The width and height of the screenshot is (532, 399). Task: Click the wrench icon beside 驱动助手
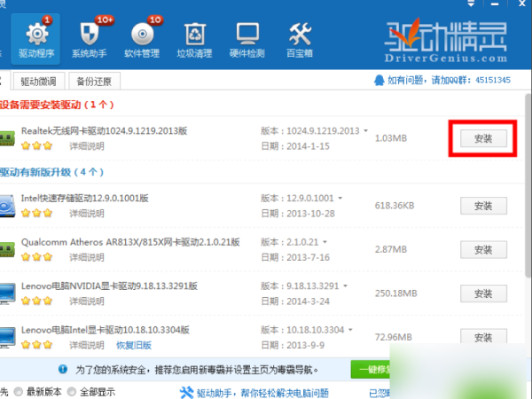tap(186, 393)
